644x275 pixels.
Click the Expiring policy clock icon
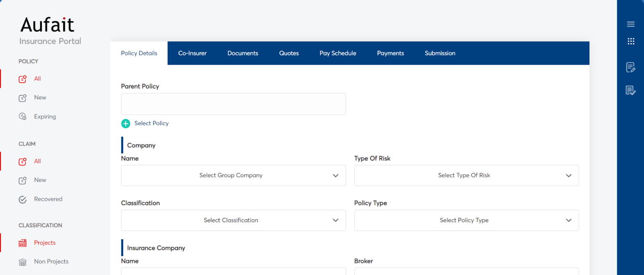[x=23, y=117]
